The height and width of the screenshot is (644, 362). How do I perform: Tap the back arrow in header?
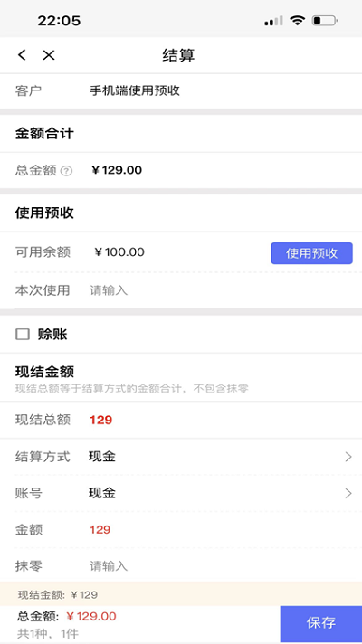pos(23,55)
